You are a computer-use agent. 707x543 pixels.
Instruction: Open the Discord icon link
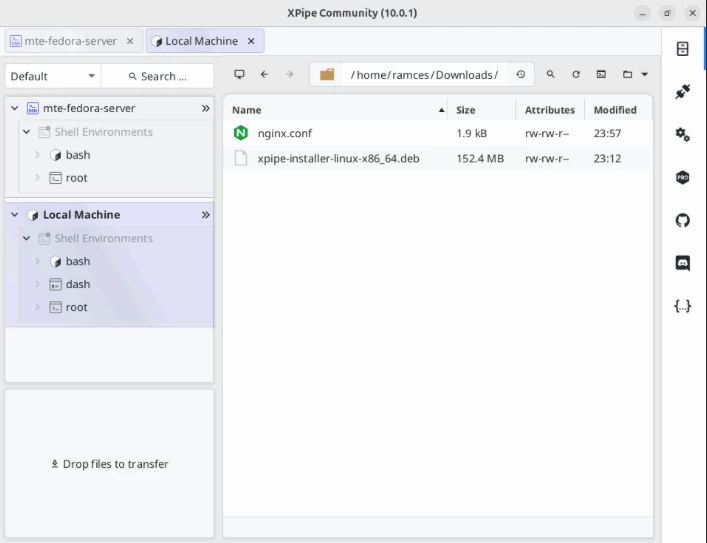683,263
